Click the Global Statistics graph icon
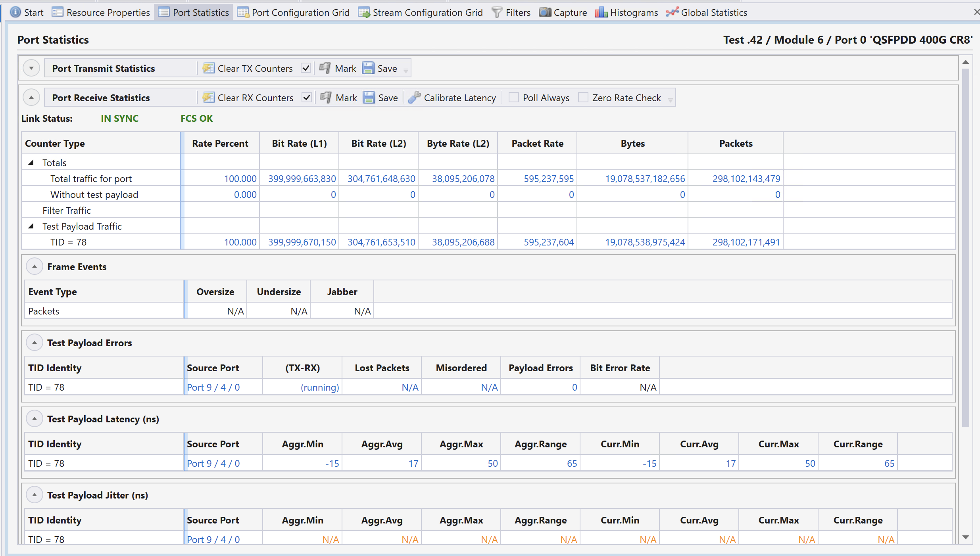Viewport: 980px width, 556px height. pos(672,12)
